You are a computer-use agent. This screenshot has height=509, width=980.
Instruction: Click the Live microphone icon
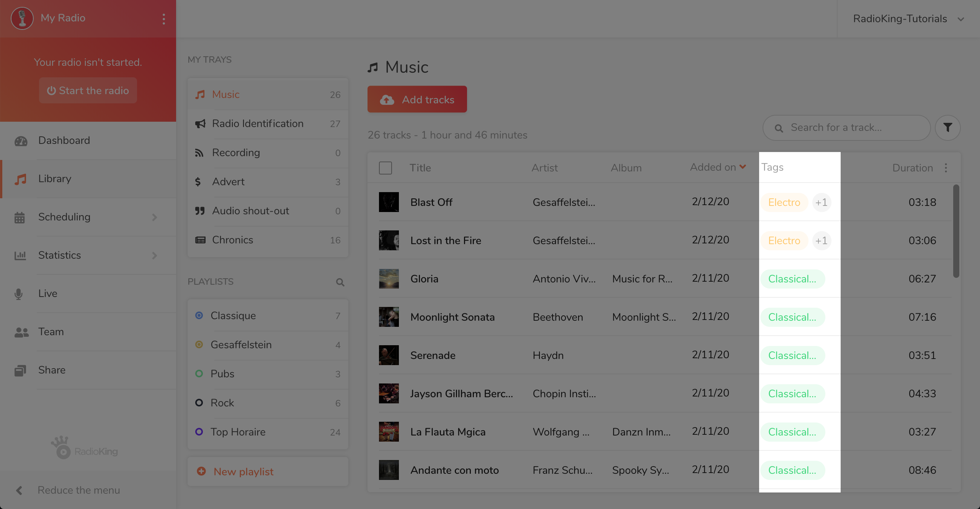[18, 294]
